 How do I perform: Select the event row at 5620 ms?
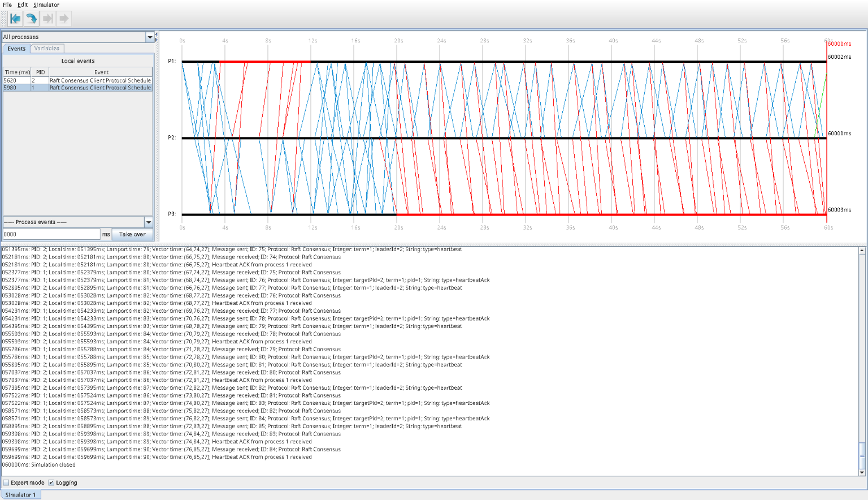[77, 80]
